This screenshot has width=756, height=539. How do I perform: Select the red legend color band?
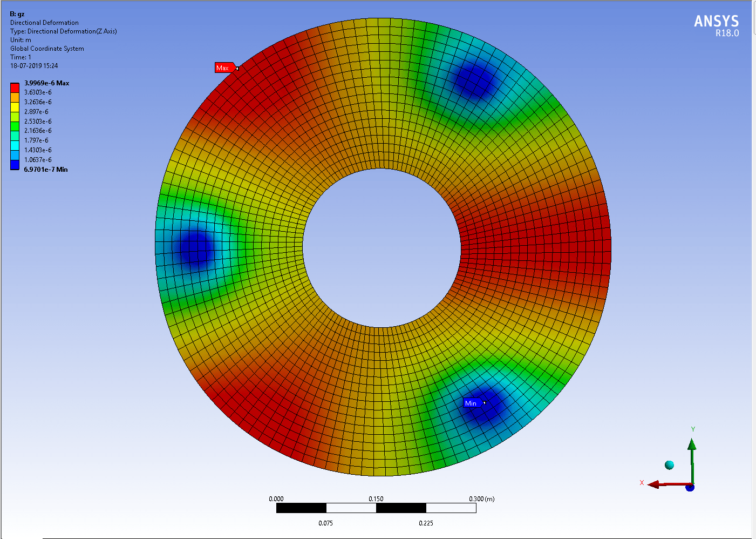coord(15,87)
